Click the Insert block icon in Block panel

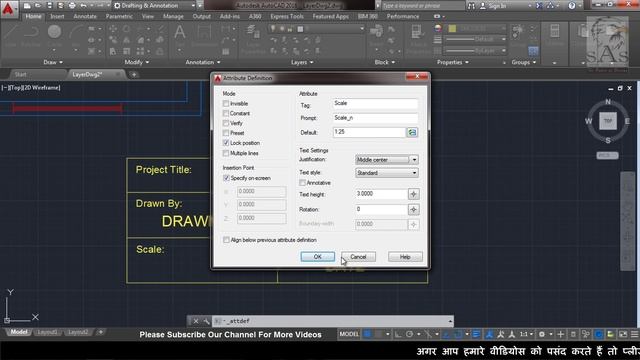(x=376, y=35)
